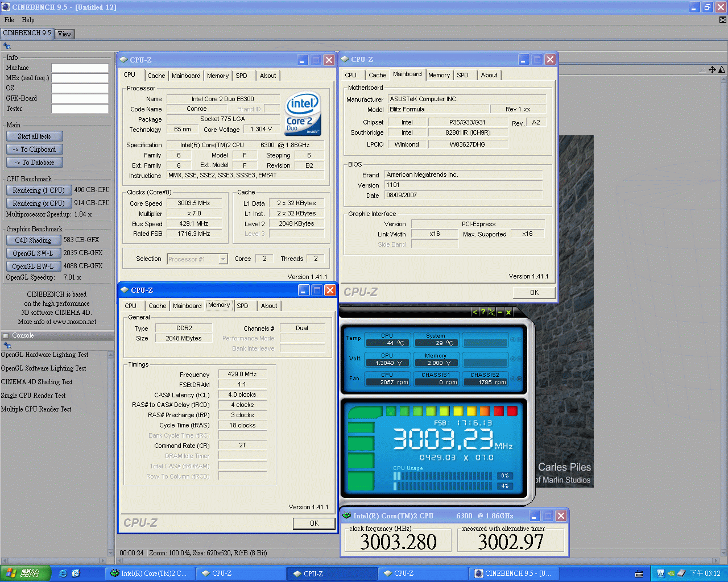728x582 pixels.
Task: Click the Internet Explorer quick launch icon
Action: [x=63, y=573]
